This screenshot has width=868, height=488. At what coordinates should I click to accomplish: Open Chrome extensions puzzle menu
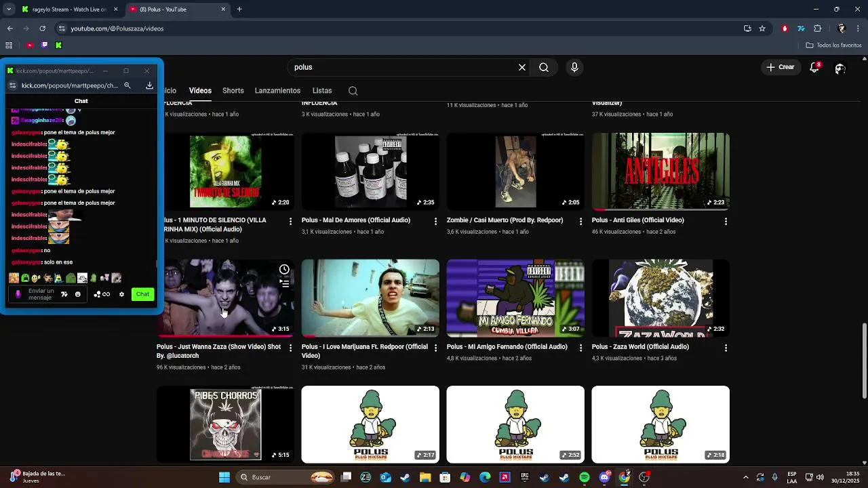(817, 28)
